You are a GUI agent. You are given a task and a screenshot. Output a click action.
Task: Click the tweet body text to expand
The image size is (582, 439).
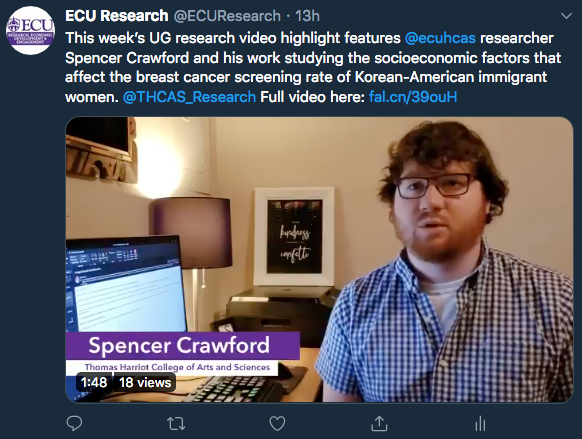[x=313, y=67]
